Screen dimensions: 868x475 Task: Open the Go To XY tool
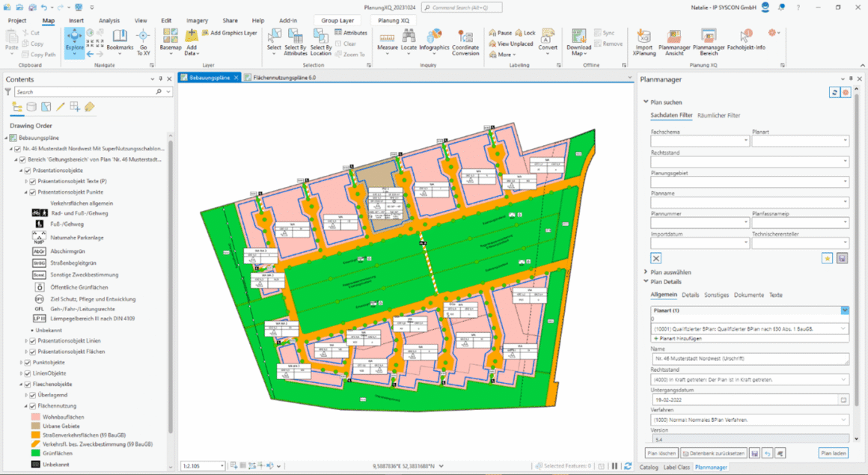coord(144,42)
